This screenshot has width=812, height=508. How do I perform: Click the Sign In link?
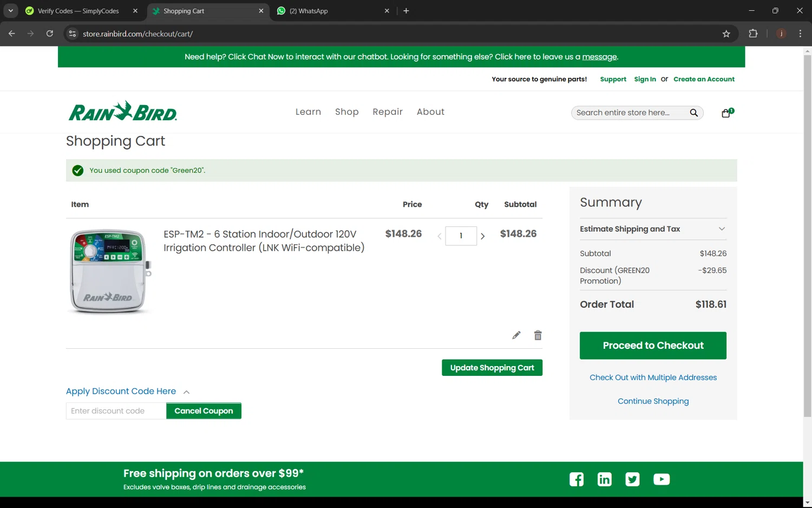click(x=645, y=79)
